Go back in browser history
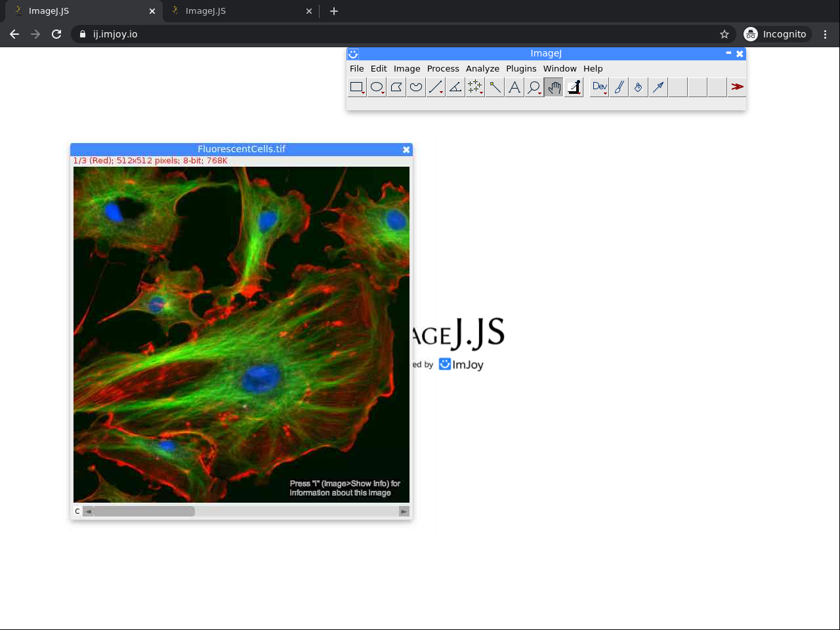The image size is (840, 630). pyautogui.click(x=14, y=34)
